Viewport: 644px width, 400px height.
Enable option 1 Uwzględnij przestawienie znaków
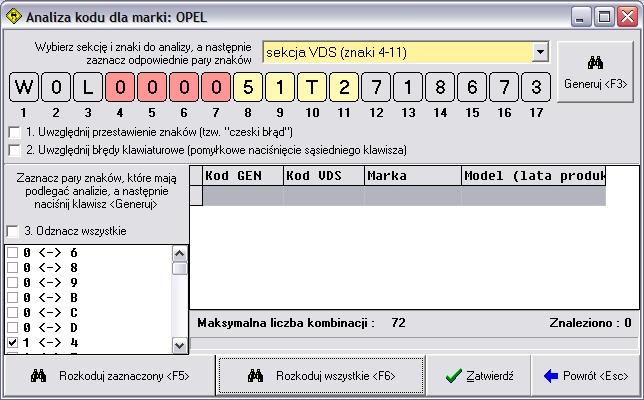click(14, 132)
